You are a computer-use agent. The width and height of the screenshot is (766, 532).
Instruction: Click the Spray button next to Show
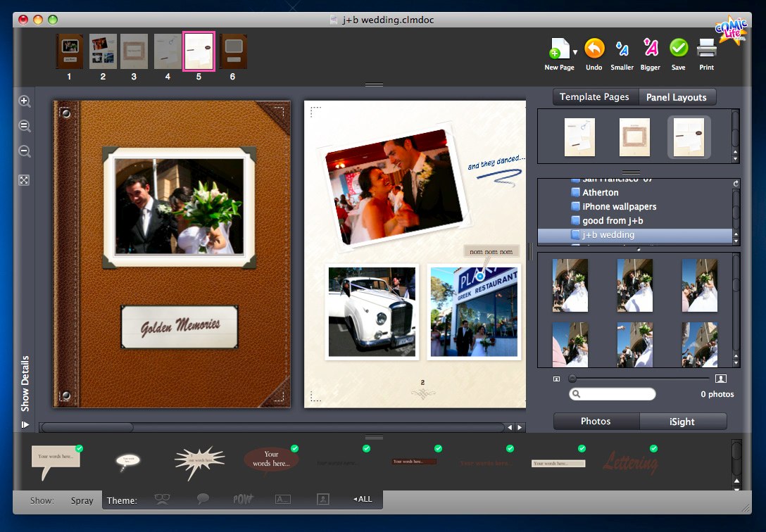pyautogui.click(x=82, y=500)
